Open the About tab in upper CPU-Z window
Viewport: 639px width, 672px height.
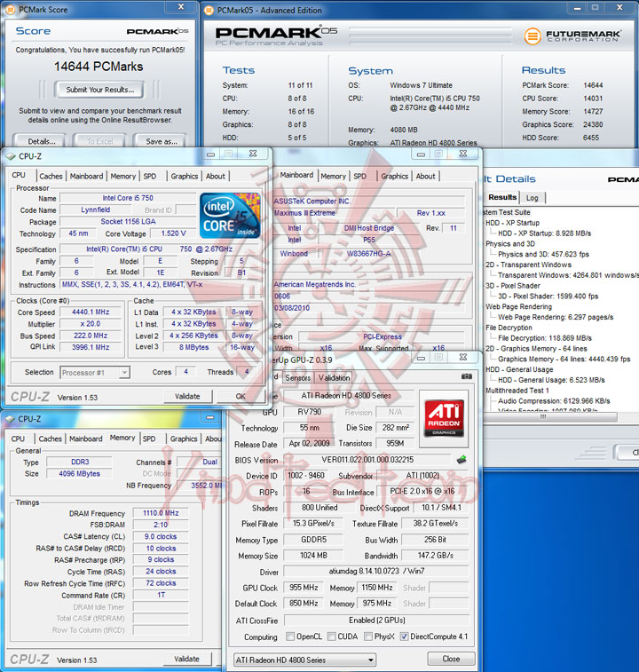[215, 176]
